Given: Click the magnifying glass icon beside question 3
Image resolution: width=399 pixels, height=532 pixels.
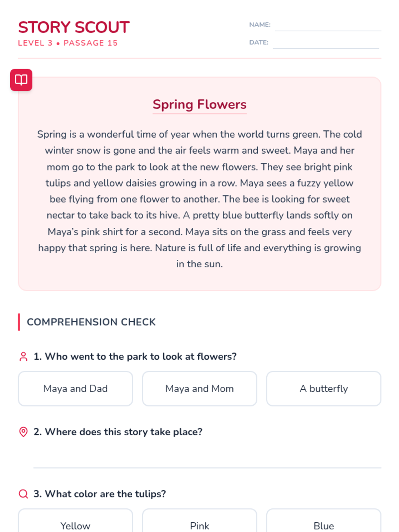Looking at the screenshot, I should click(23, 494).
